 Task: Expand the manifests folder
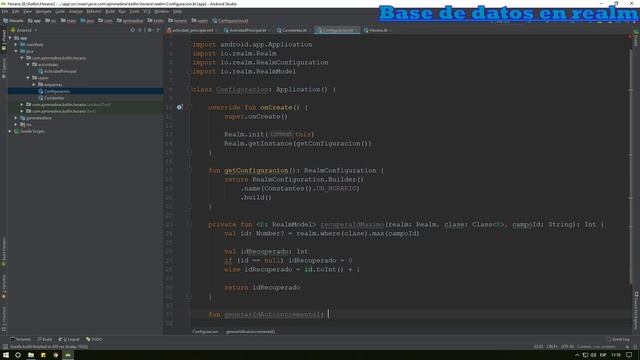point(16,44)
